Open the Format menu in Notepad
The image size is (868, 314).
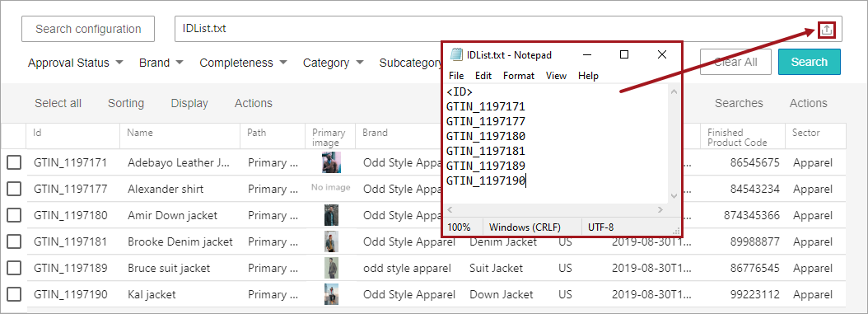point(519,75)
